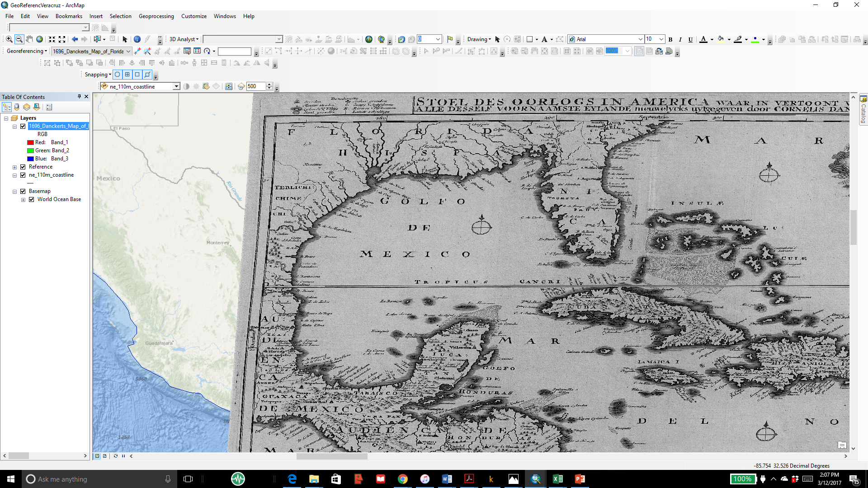This screenshot has width=868, height=488.
Task: Expand the Reference layer tree node
Action: pyautogui.click(x=14, y=167)
